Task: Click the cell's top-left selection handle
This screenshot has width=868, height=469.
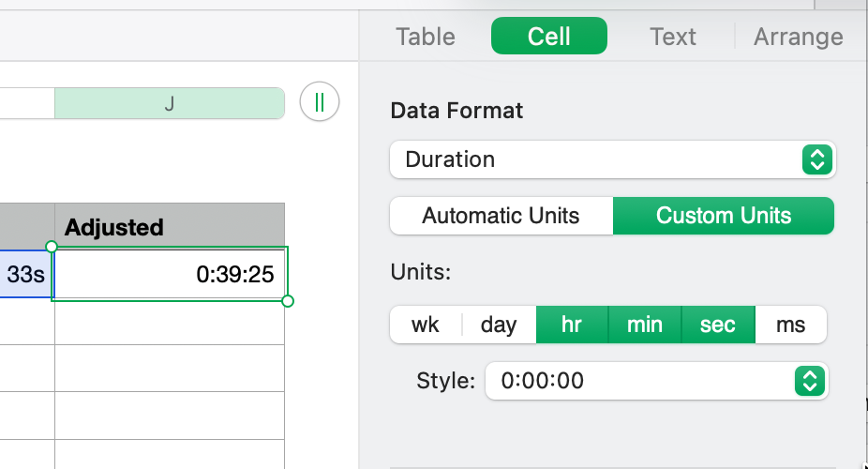Action: coord(52,247)
